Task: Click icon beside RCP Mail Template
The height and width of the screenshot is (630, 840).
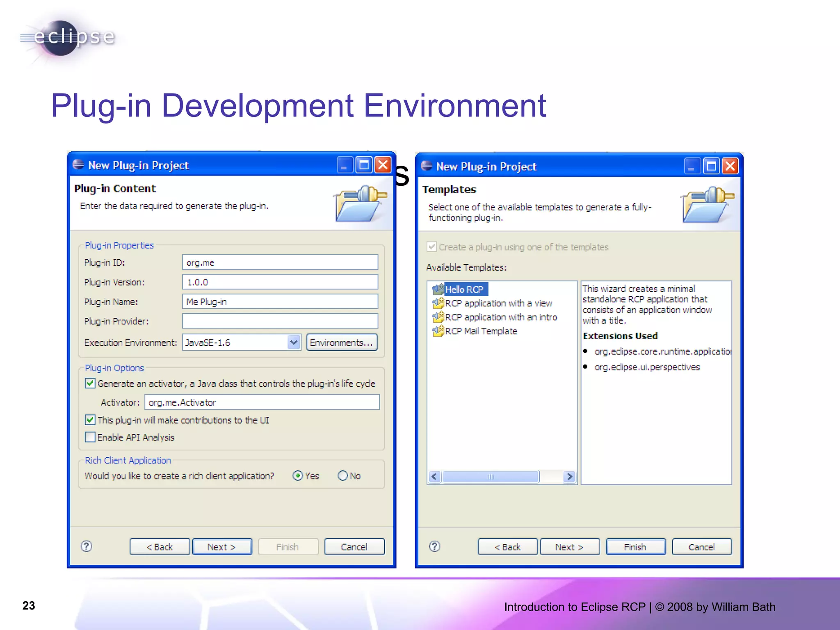Action: [438, 331]
